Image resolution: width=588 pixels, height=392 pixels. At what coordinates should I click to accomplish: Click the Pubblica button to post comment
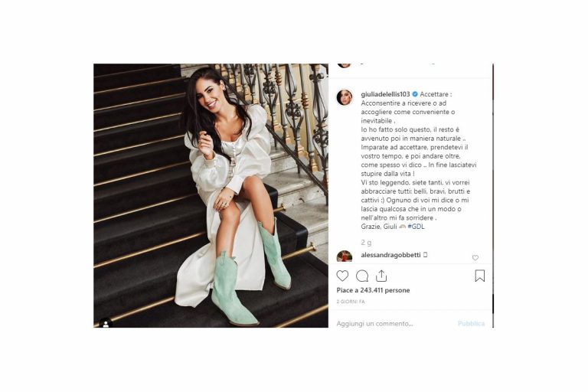tap(471, 323)
